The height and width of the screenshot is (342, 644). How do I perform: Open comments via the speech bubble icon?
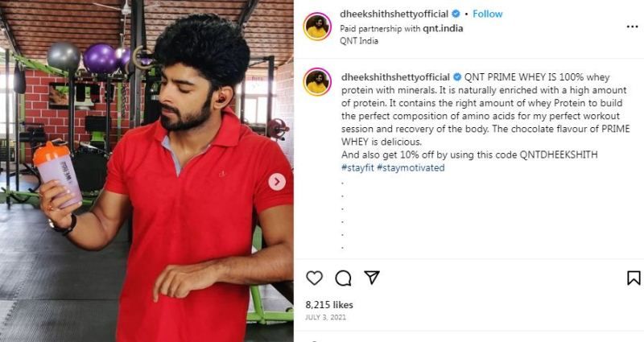click(343, 278)
